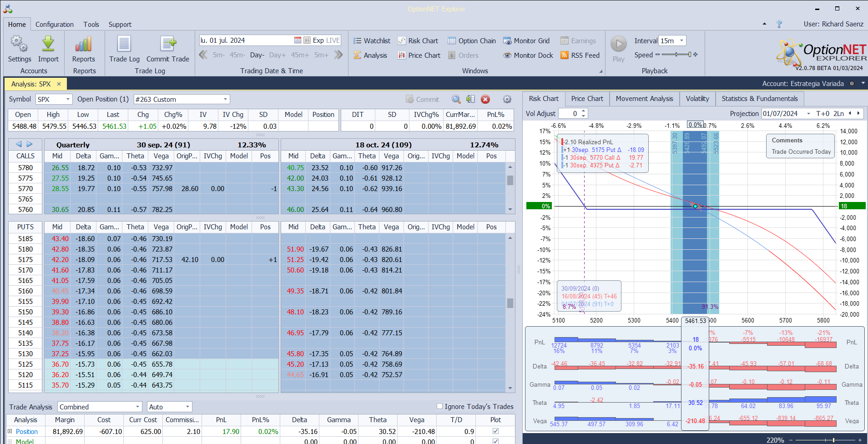Screen dimensions: 868x444
Task: Close the Analysis: SPX tab
Action: [59, 84]
